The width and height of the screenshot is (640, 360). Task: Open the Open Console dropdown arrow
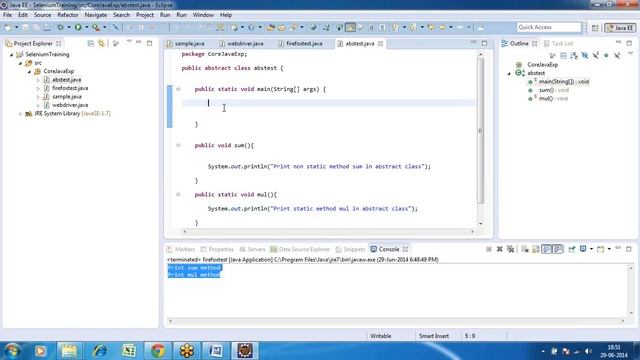(x=609, y=249)
